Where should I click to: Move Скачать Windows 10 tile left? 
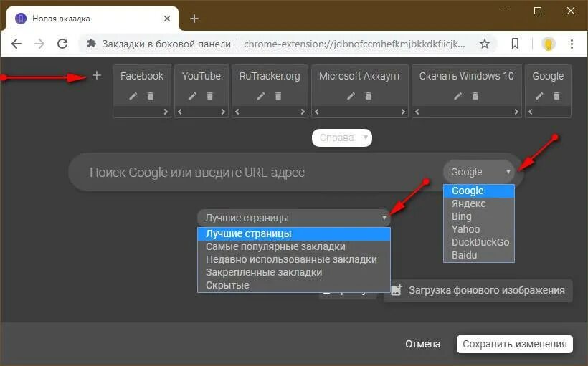(x=417, y=112)
